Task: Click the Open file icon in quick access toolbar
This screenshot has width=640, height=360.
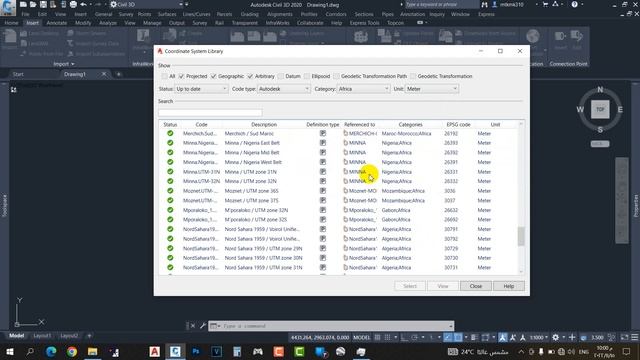Action: tap(33, 4)
